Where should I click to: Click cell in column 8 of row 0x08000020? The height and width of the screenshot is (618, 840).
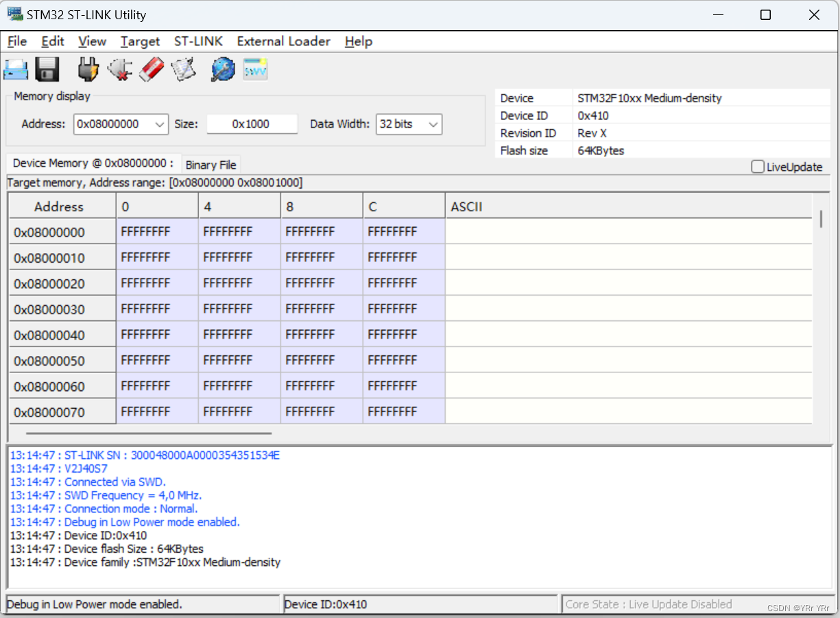pyautogui.click(x=322, y=283)
